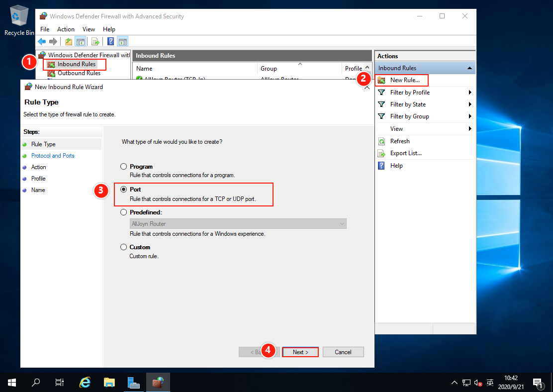Click the Export List icon in Actions
The width and height of the screenshot is (553, 392).
pyautogui.click(x=381, y=154)
